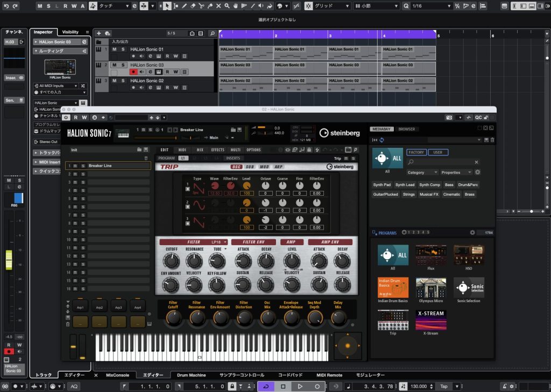The width and height of the screenshot is (551, 392).
Task: Switch to the EFFECTS tab in HALion
Action: pos(217,150)
